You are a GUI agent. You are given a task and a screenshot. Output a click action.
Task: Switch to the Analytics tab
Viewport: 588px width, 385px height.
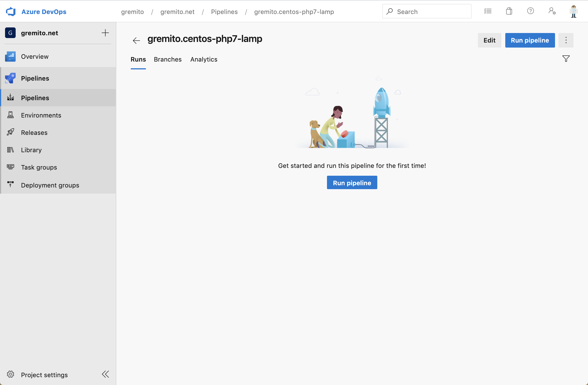coord(204,59)
